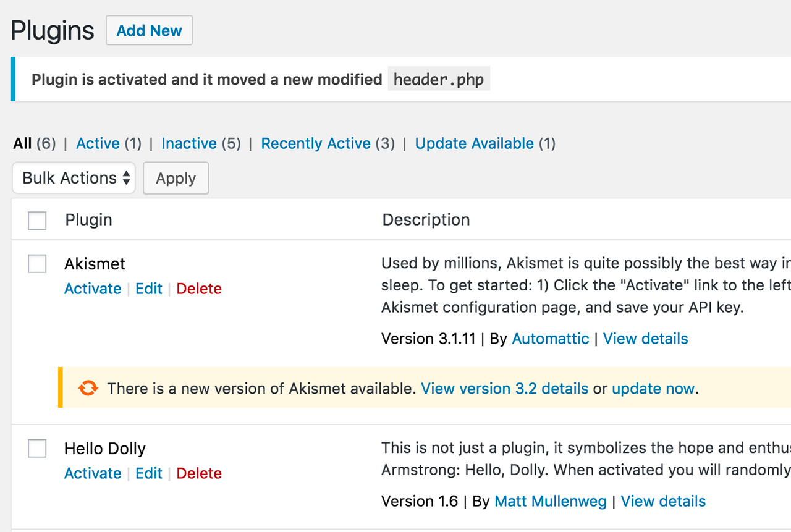Activate the Hello Dolly plugin
791x532 pixels.
(93, 473)
